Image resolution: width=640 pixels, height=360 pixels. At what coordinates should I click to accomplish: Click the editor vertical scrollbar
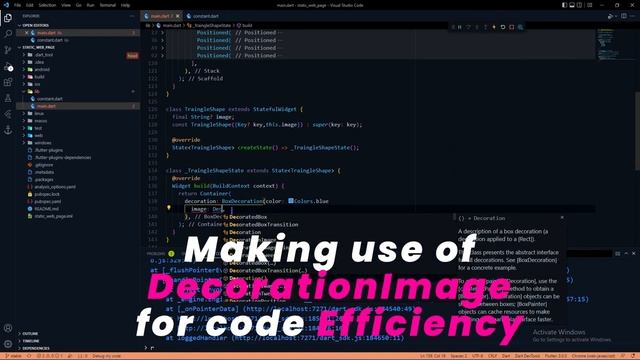click(637, 131)
